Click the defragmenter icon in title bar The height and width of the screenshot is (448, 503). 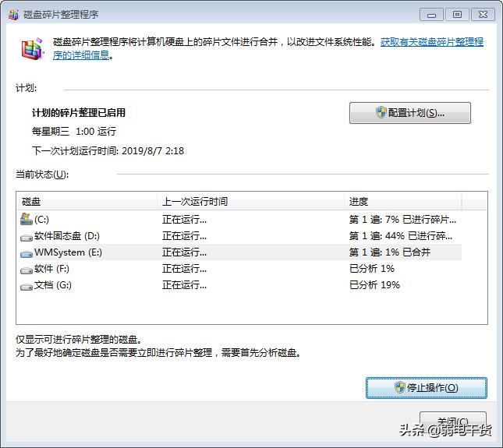tap(13, 15)
